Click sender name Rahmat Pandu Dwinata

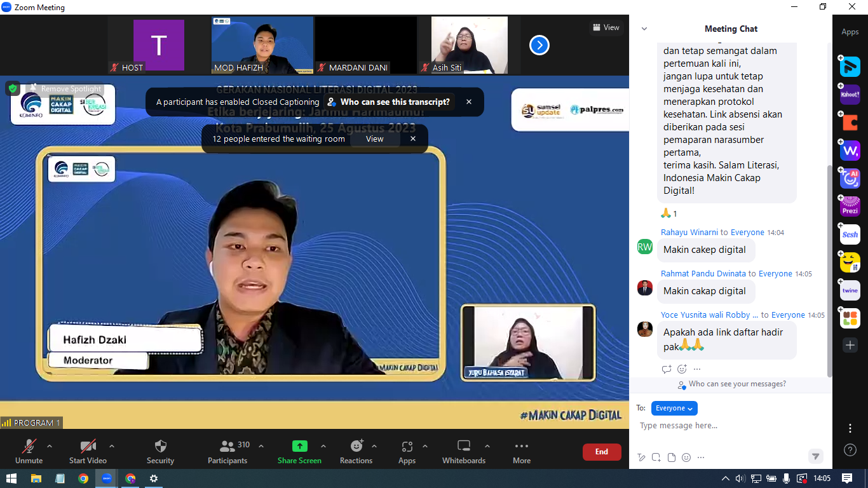(x=703, y=274)
